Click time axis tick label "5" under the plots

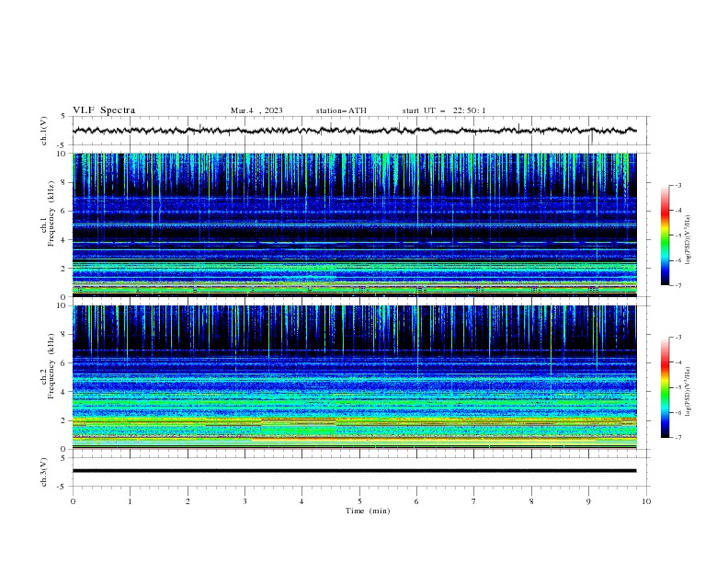[359, 501]
